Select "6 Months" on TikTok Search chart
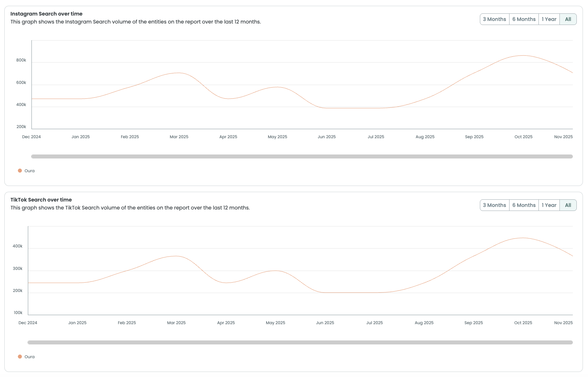Viewport: 588px width, 377px height. 524,205
